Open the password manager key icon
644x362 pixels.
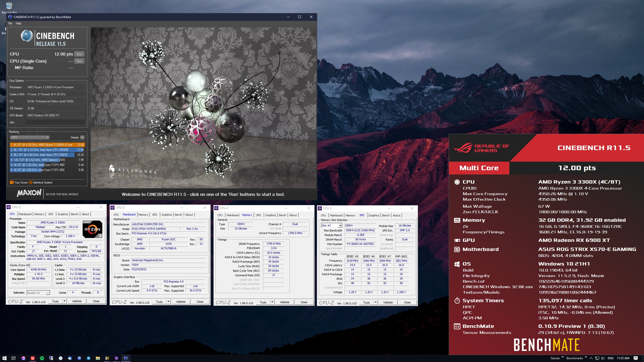(x=79, y=358)
